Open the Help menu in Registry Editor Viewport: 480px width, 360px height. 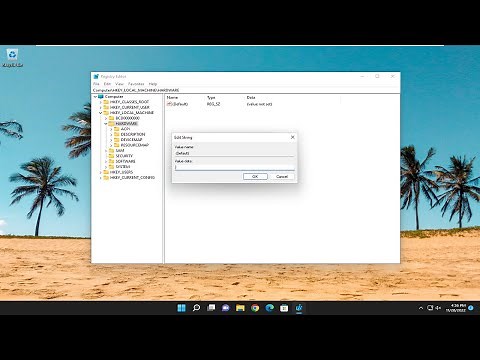[x=153, y=84]
